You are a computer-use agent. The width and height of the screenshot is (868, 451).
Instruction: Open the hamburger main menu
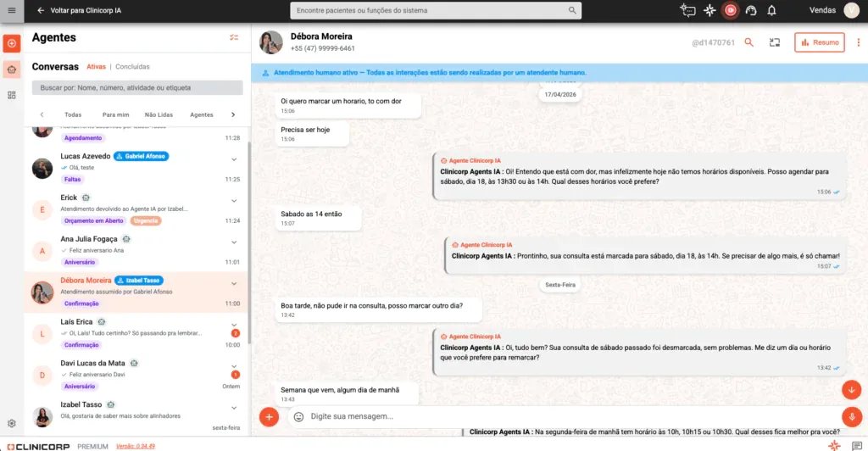click(x=12, y=10)
